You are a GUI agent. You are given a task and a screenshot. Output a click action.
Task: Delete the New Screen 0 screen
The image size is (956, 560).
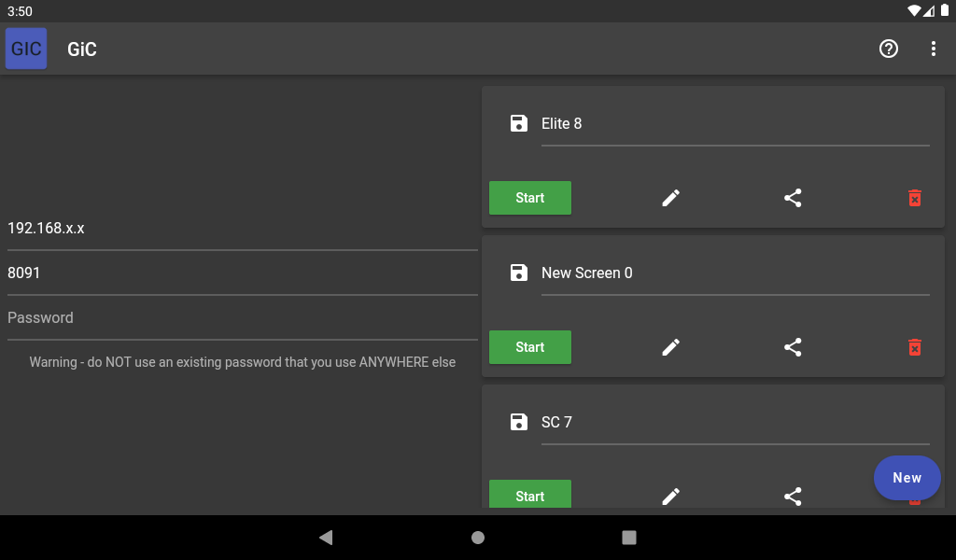[x=914, y=346]
